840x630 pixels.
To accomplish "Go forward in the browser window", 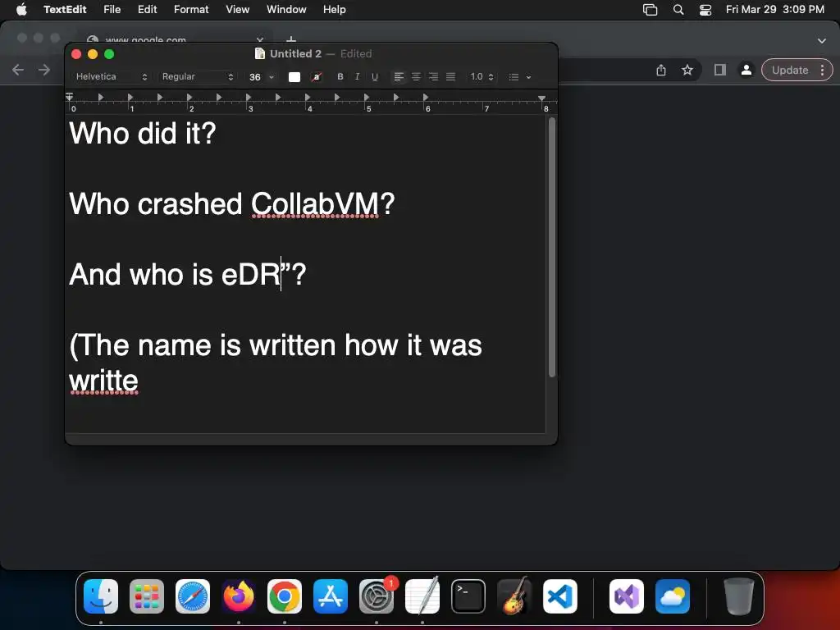I will click(x=44, y=70).
